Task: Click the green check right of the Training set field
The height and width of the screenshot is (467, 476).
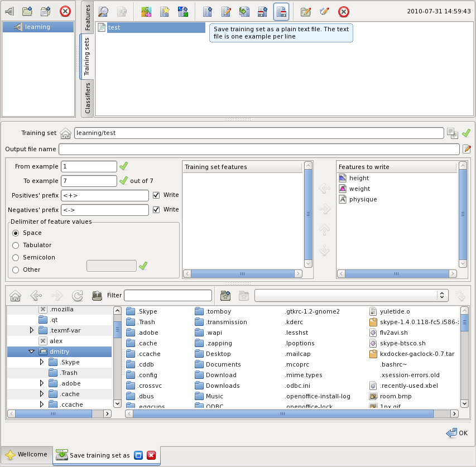Action: 467,133
